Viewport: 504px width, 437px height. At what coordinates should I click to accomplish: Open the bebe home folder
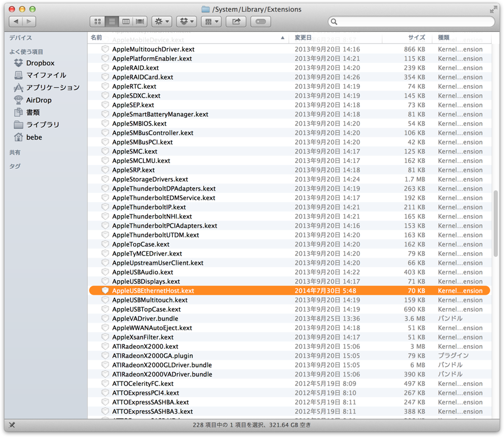point(29,137)
